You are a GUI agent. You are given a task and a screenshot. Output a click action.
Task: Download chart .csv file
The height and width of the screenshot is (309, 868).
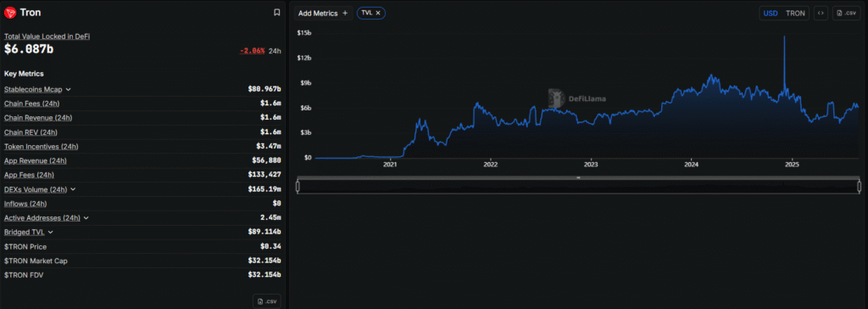[847, 14]
